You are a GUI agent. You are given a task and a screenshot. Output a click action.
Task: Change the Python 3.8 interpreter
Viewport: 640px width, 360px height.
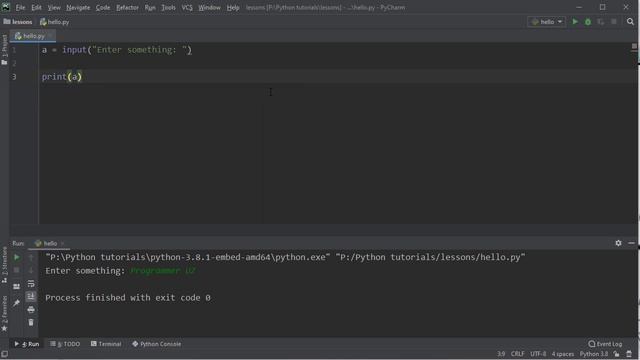point(594,354)
